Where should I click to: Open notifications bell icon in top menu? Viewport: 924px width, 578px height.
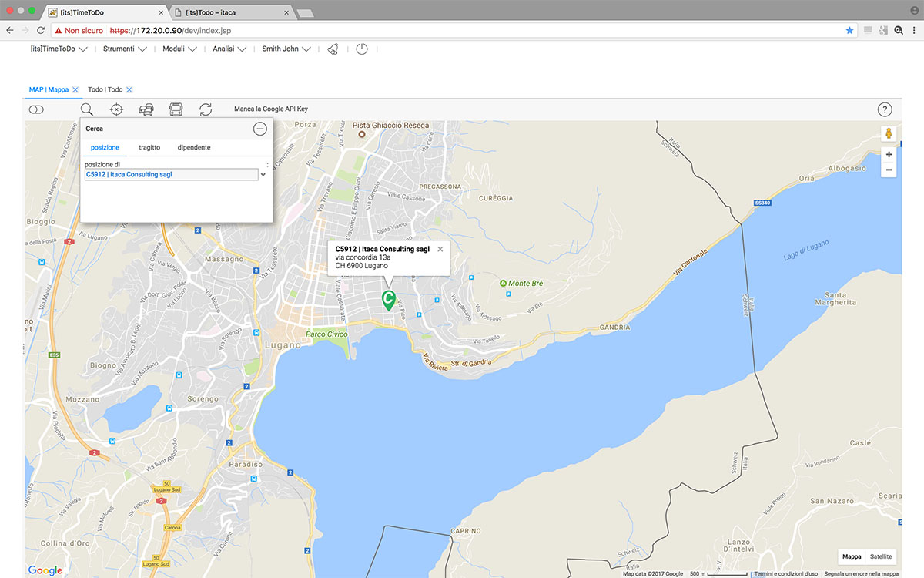click(x=333, y=49)
